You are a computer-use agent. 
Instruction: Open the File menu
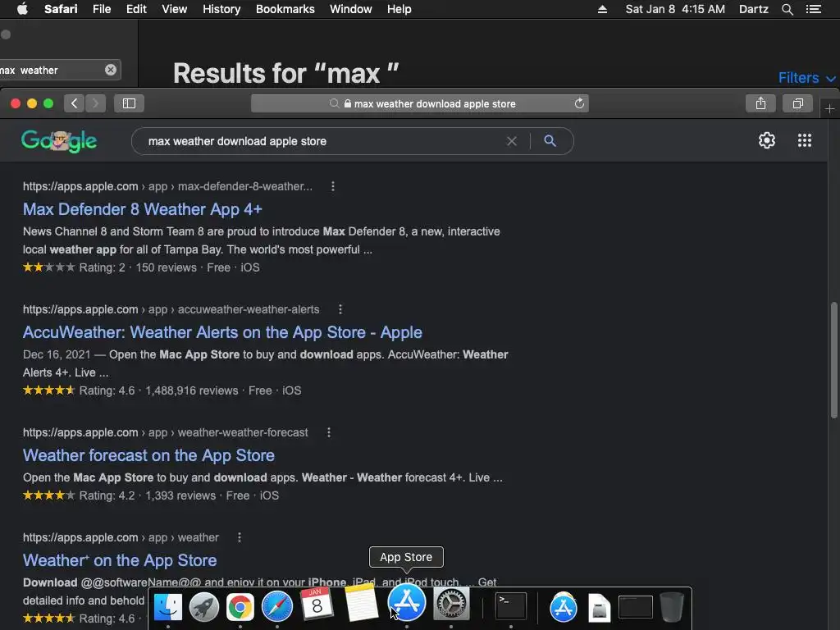tap(102, 9)
